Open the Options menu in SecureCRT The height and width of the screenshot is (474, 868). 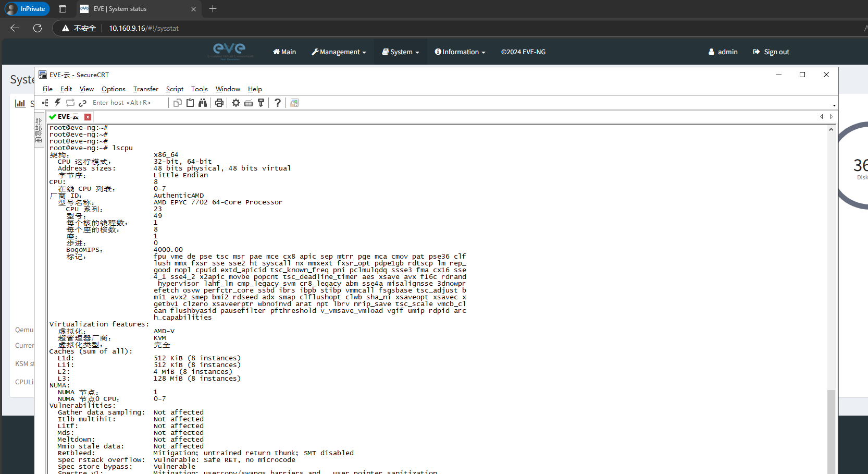pyautogui.click(x=114, y=89)
